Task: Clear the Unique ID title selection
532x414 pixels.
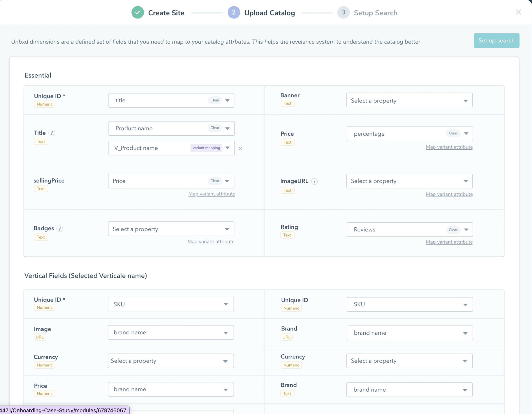Action: pyautogui.click(x=215, y=100)
